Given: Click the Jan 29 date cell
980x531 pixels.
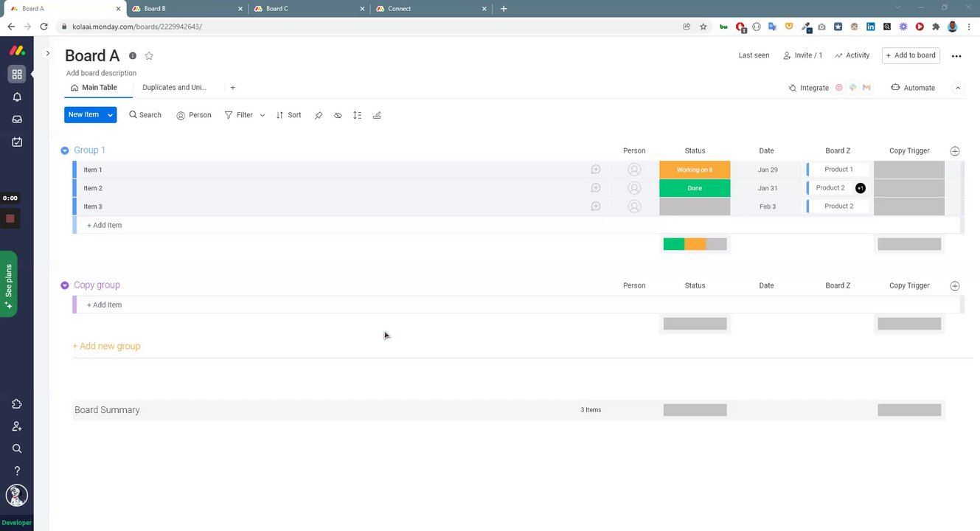Looking at the screenshot, I should click(767, 170).
